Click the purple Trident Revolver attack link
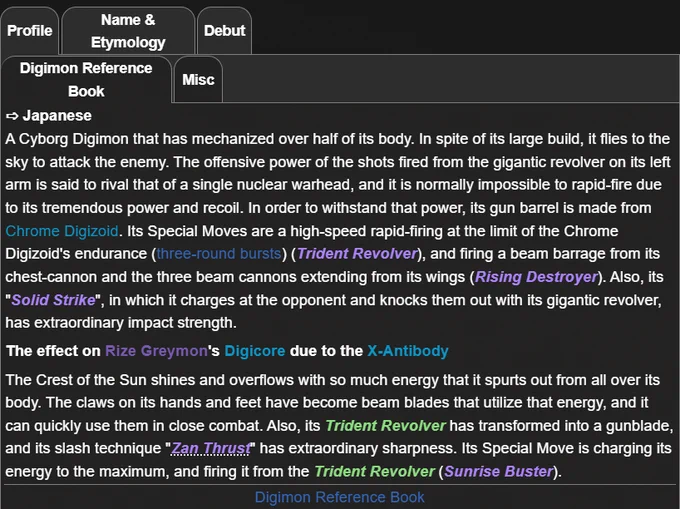 click(357, 254)
